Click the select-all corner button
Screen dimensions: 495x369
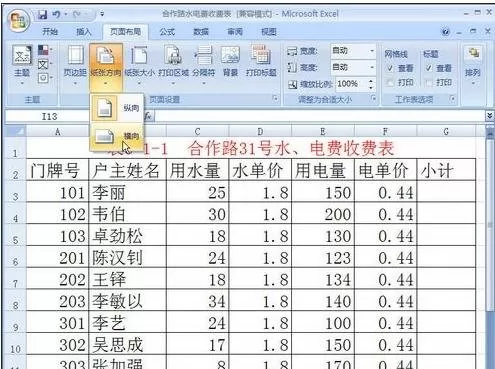(x=15, y=132)
